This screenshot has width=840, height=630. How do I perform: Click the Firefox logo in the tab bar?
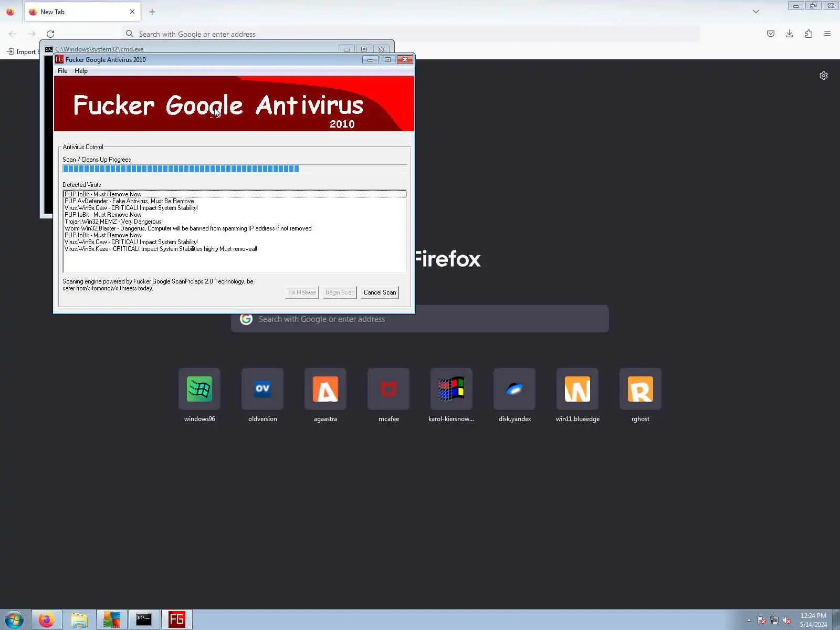point(10,12)
